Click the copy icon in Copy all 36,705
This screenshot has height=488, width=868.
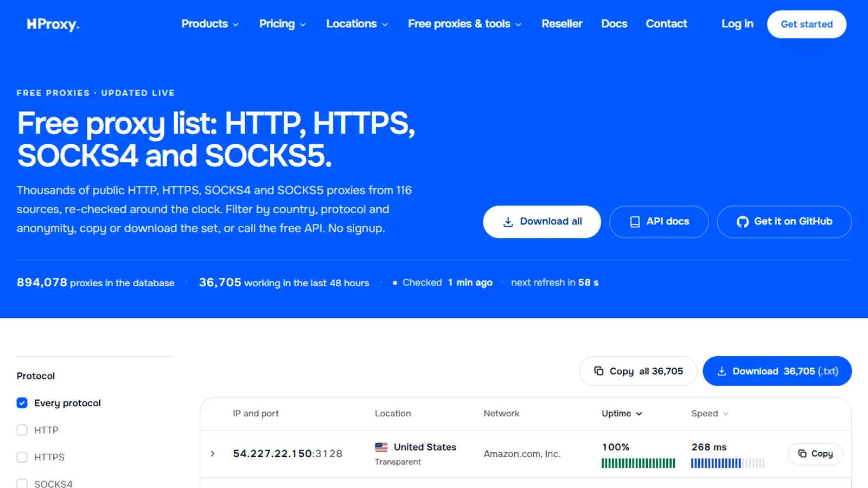[598, 371]
